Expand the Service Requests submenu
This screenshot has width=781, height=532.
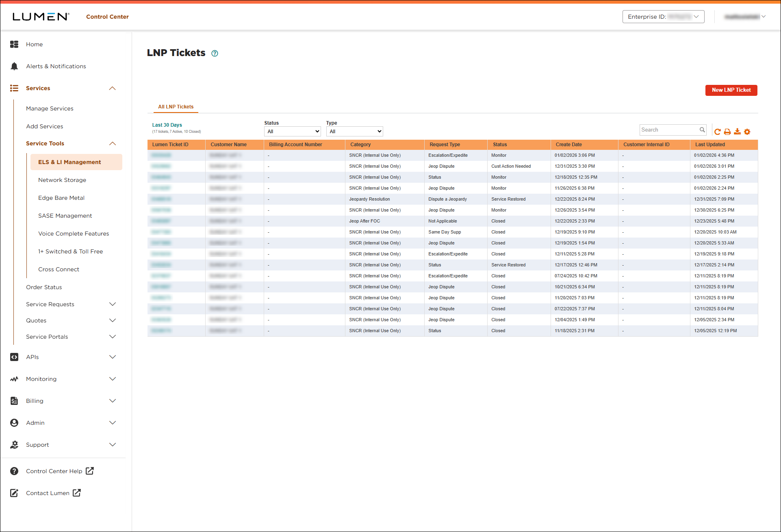click(x=113, y=304)
